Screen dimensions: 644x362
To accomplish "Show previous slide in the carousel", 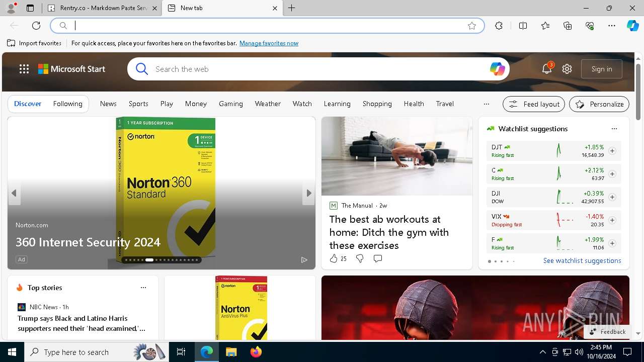I will 14,193.
